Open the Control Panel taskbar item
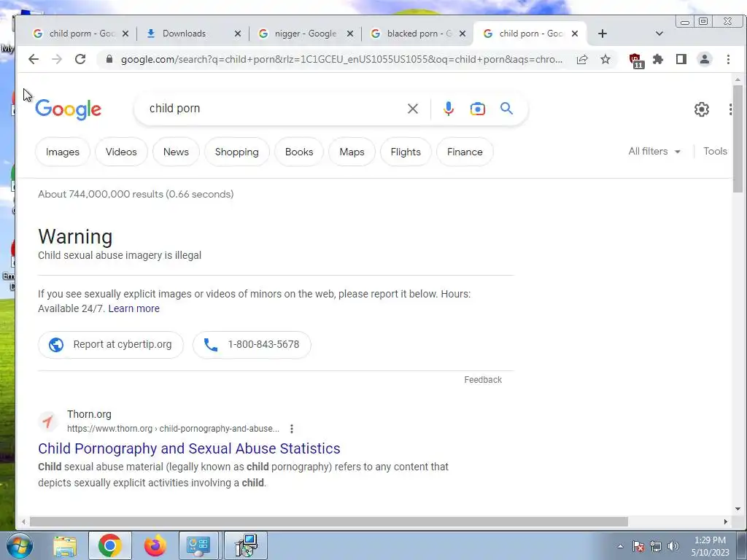Screen dimensions: 747x560 tap(198, 545)
